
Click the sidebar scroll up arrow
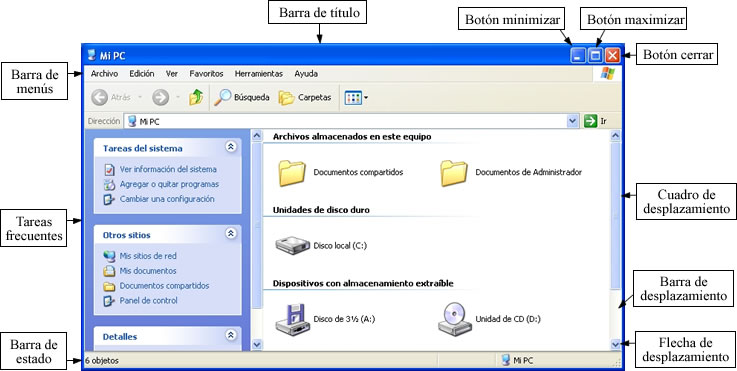(257, 136)
